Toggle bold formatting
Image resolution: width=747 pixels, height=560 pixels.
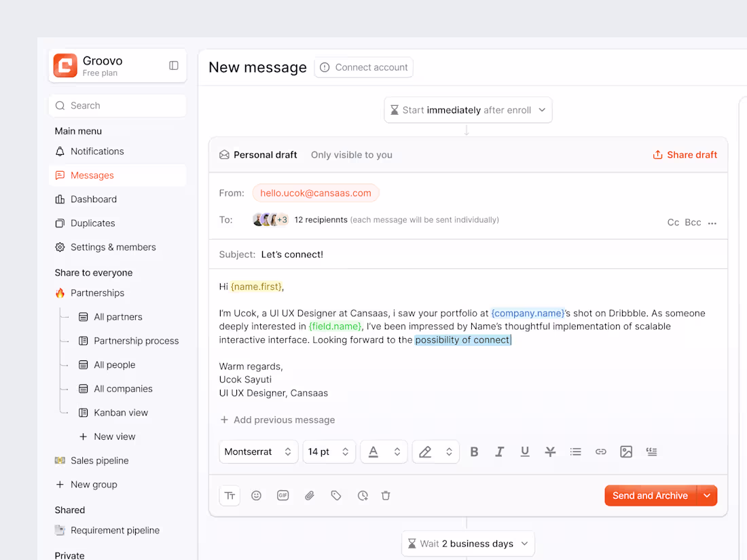pos(474,451)
